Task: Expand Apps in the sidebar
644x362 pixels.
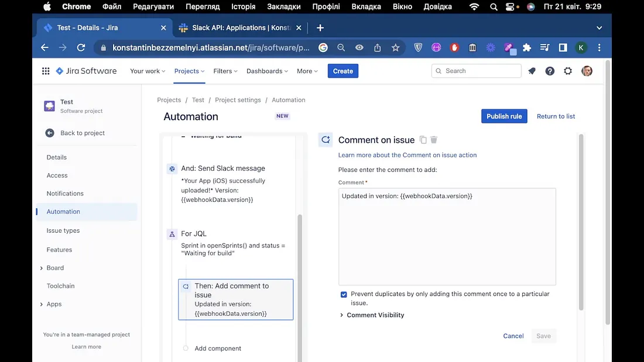Action: tap(42, 304)
